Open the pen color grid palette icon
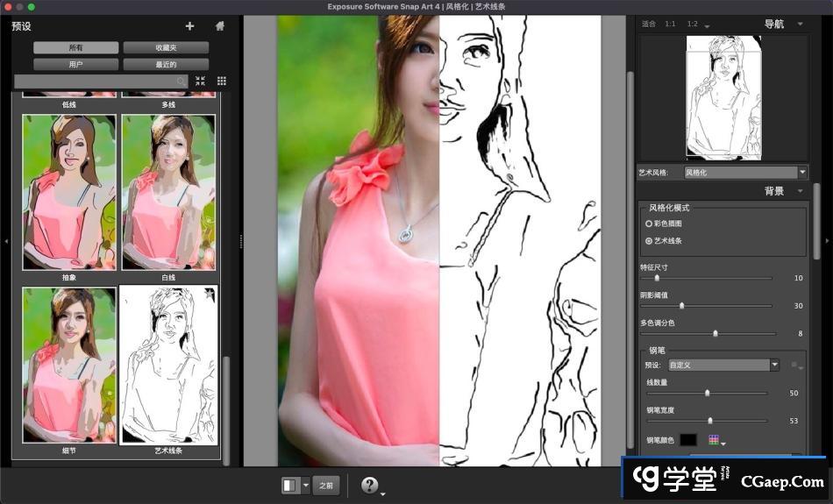 pyautogui.click(x=714, y=440)
